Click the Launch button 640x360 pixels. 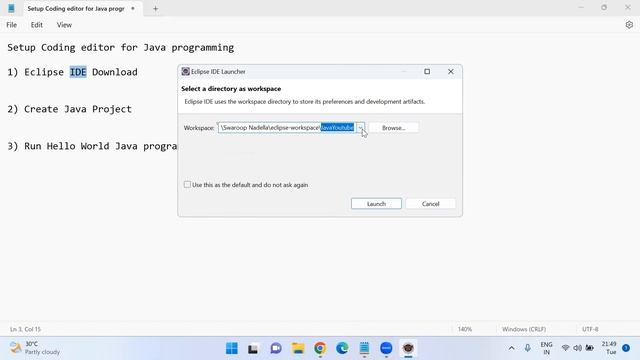(x=376, y=204)
